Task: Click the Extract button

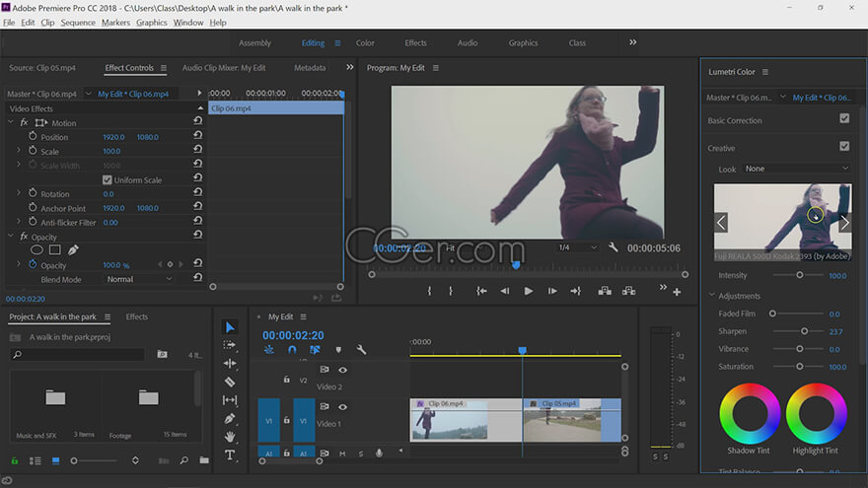Action: pos(629,291)
